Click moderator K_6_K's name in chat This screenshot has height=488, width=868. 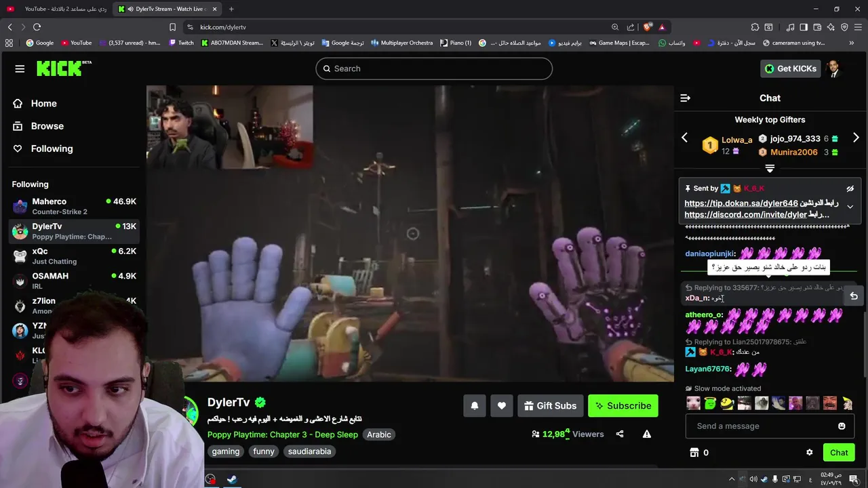722,352
